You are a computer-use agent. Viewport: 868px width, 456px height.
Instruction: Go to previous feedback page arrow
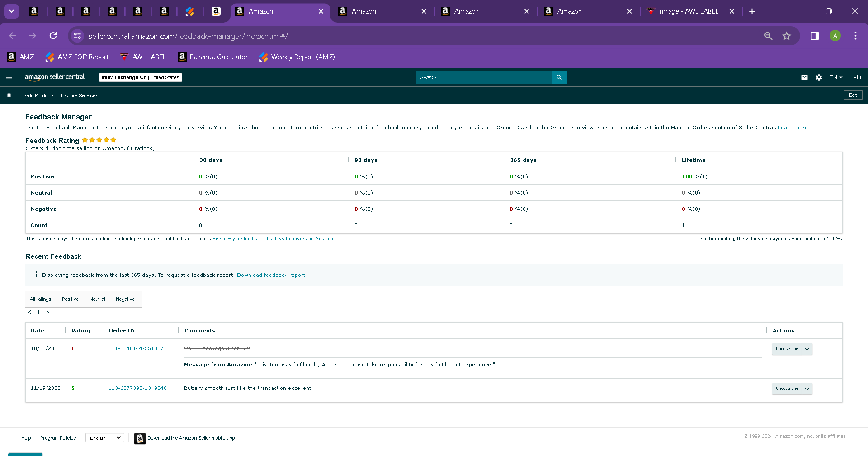click(30, 312)
